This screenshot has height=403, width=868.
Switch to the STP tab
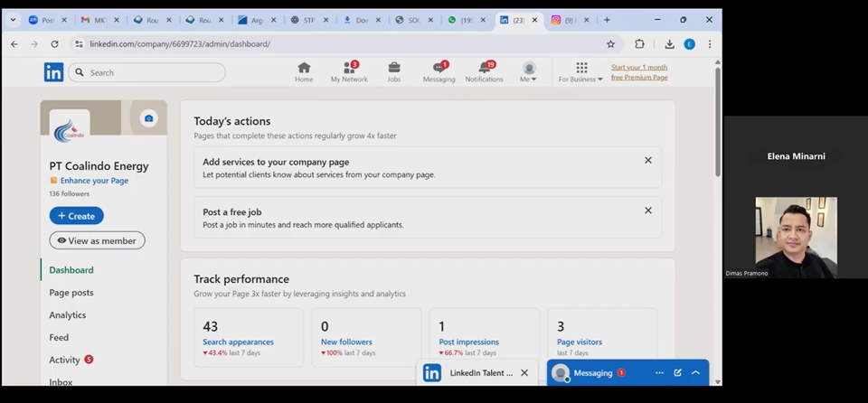pyautogui.click(x=309, y=20)
